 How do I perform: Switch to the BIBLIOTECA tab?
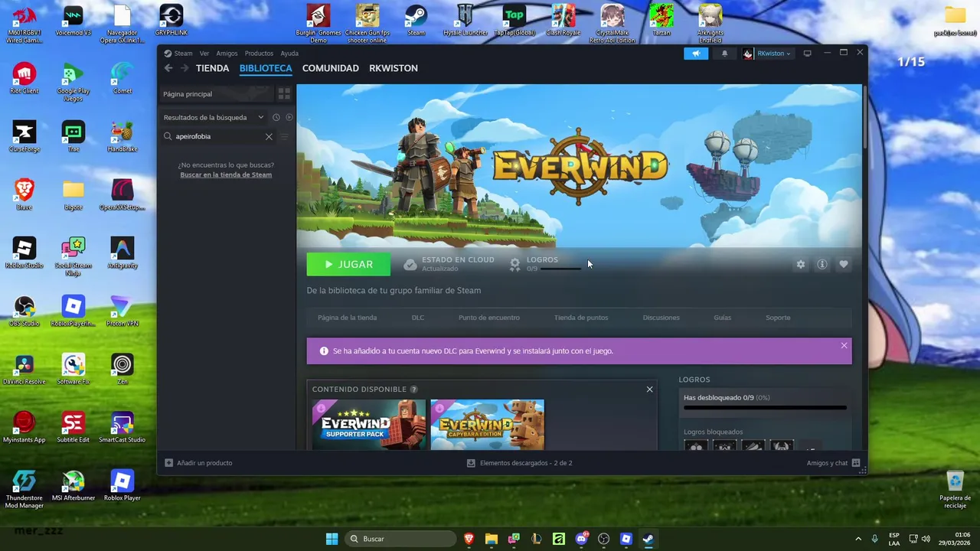[x=266, y=68]
